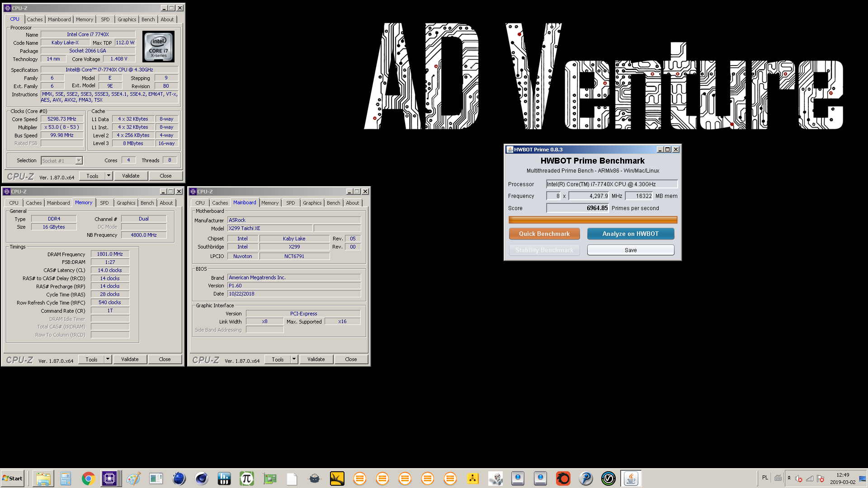Launch the yellow-black tree silhouette taskbar icon
Viewport: 868px width, 488px height.
pyautogui.click(x=337, y=479)
